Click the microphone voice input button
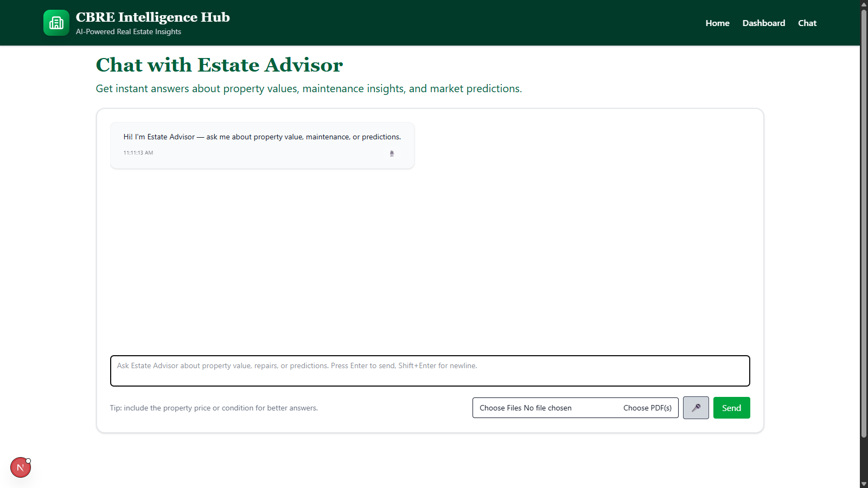The width and height of the screenshot is (868, 488). click(696, 408)
